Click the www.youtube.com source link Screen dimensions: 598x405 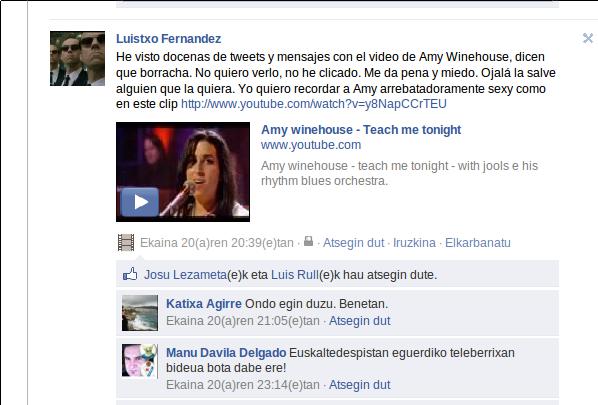(311, 145)
